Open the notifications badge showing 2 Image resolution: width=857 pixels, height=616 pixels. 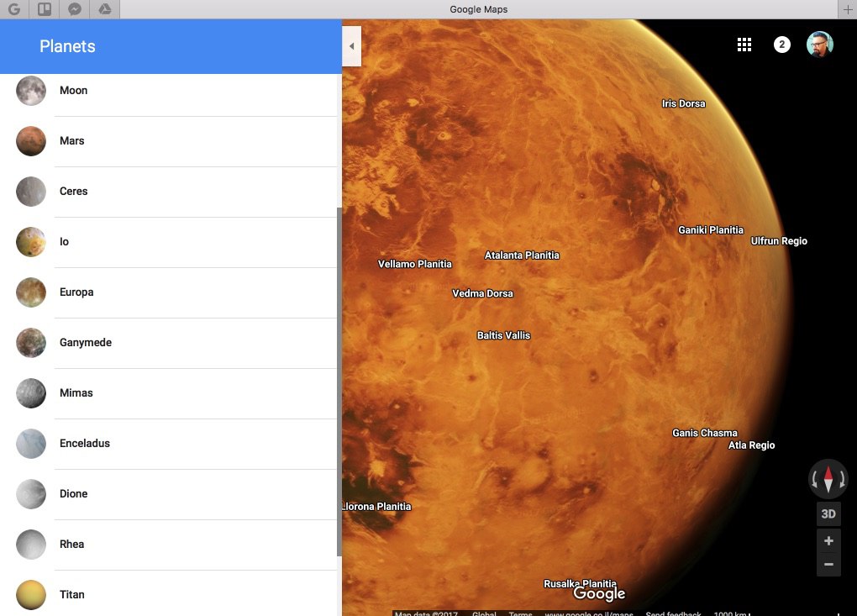[x=781, y=45]
